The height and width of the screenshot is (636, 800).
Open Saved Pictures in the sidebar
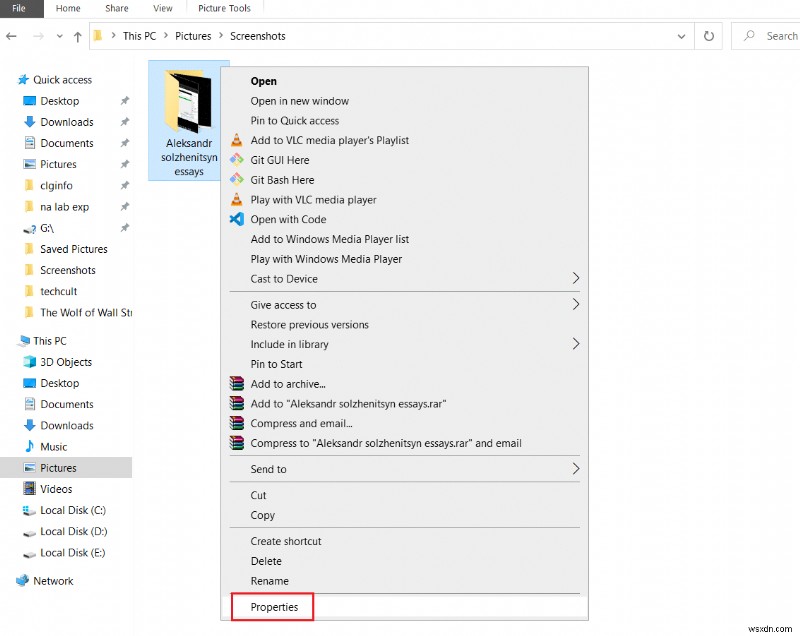(x=73, y=249)
